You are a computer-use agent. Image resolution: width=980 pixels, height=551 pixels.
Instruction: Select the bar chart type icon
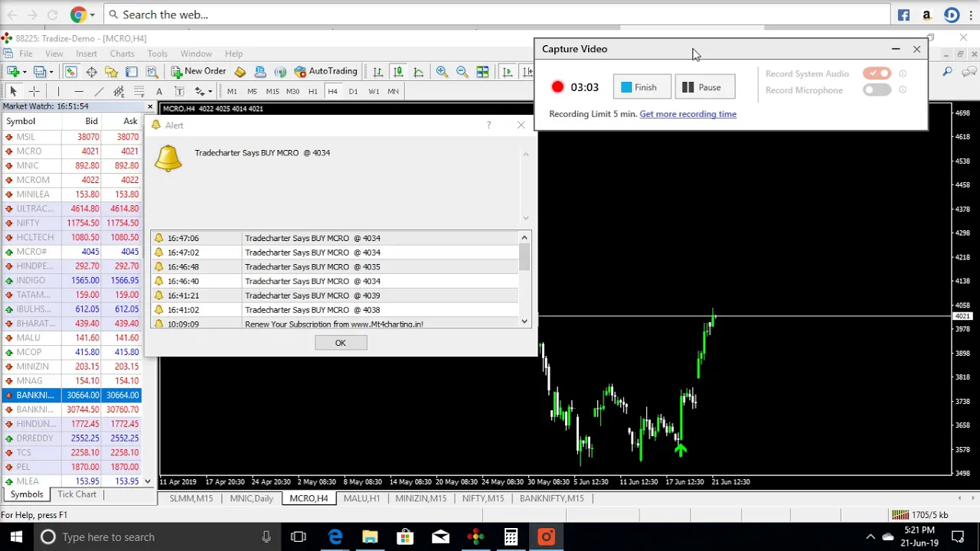[x=377, y=72]
